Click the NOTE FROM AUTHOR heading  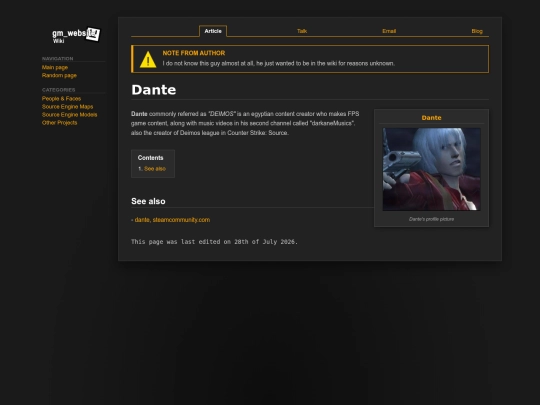coord(194,53)
